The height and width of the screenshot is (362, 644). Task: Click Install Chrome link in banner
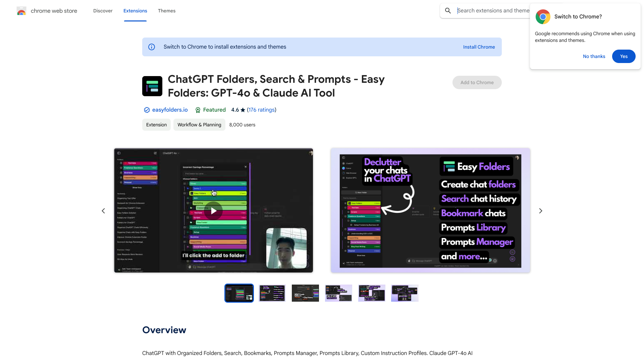pos(479,47)
